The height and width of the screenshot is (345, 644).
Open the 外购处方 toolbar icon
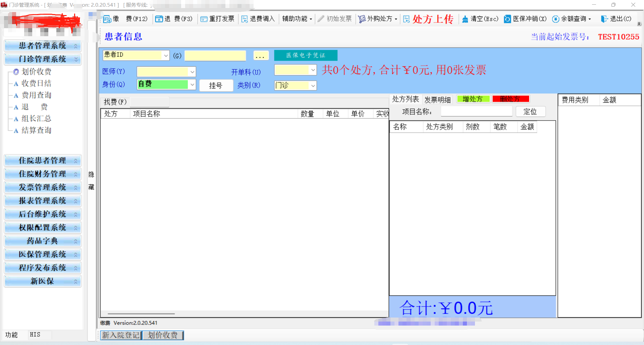click(x=362, y=19)
